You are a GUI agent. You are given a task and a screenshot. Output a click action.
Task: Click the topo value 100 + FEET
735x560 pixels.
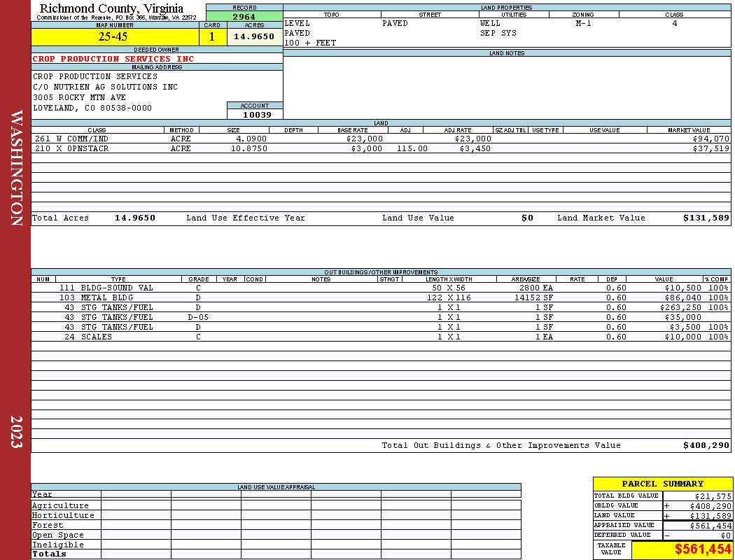click(310, 43)
